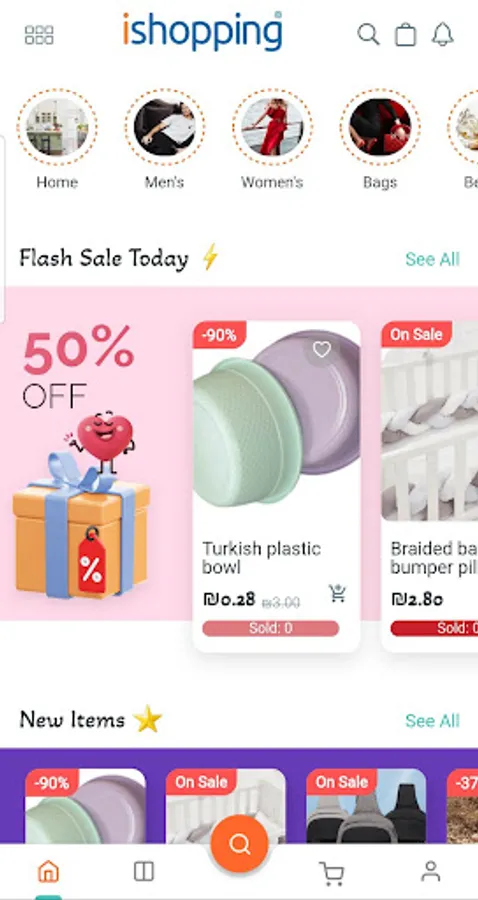Click the ishopping logo
Screen dimensions: 478x900
203,32
